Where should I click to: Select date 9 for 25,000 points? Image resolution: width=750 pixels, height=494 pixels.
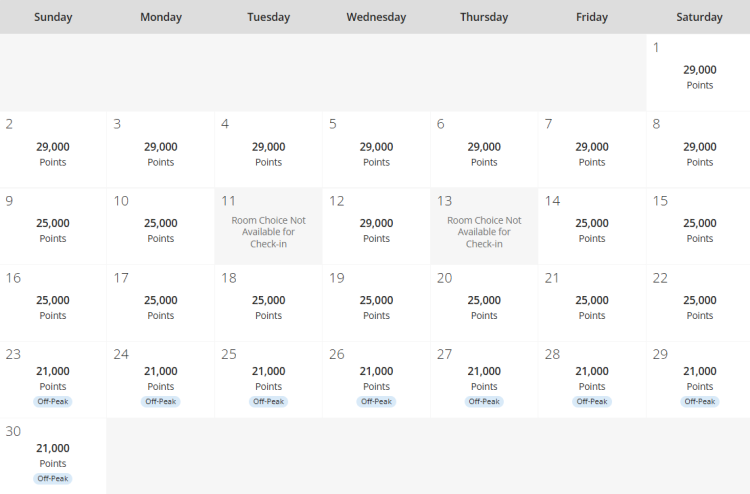pyautogui.click(x=53, y=226)
